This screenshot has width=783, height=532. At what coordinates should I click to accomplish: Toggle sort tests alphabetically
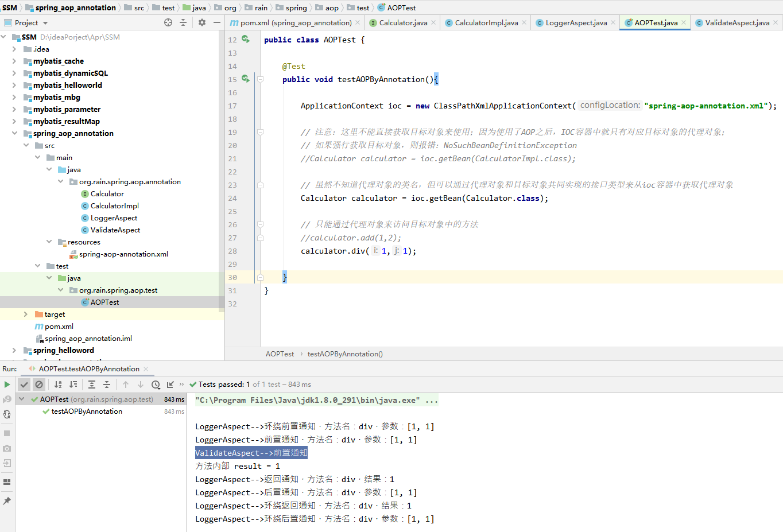click(x=58, y=385)
